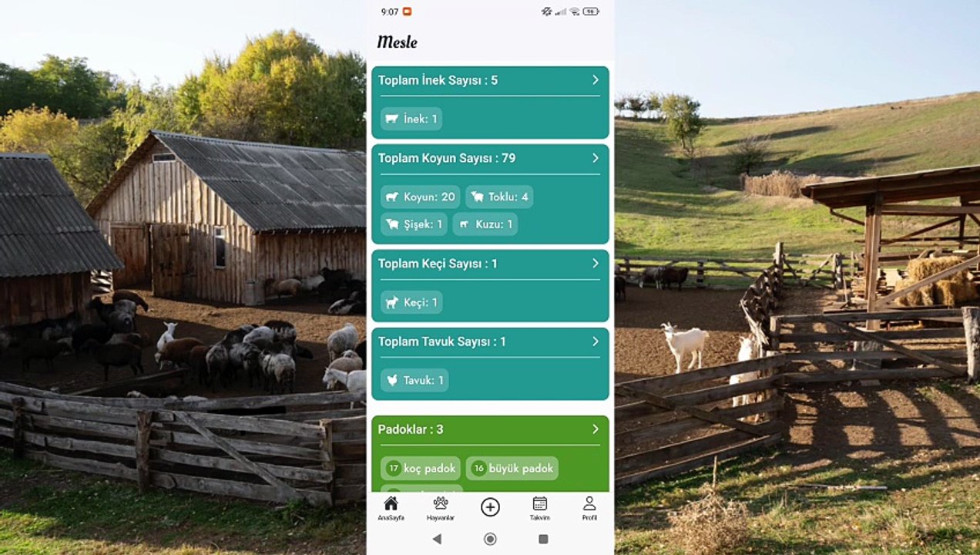This screenshot has width=980, height=555.
Task: Open the koç padok chip
Action: pos(421,468)
